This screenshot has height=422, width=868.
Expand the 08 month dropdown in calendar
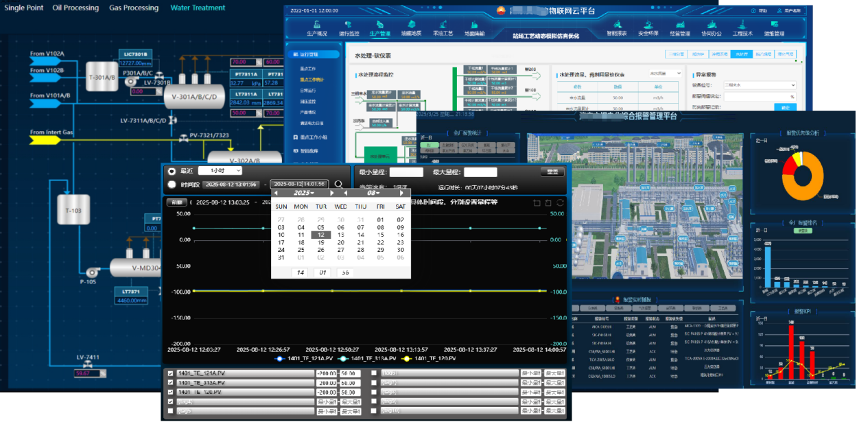373,193
